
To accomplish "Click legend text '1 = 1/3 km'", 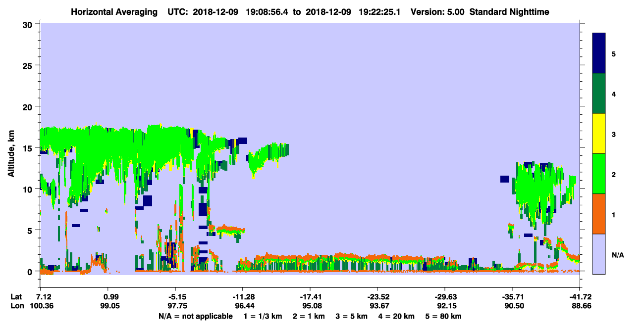I will pos(263,316).
